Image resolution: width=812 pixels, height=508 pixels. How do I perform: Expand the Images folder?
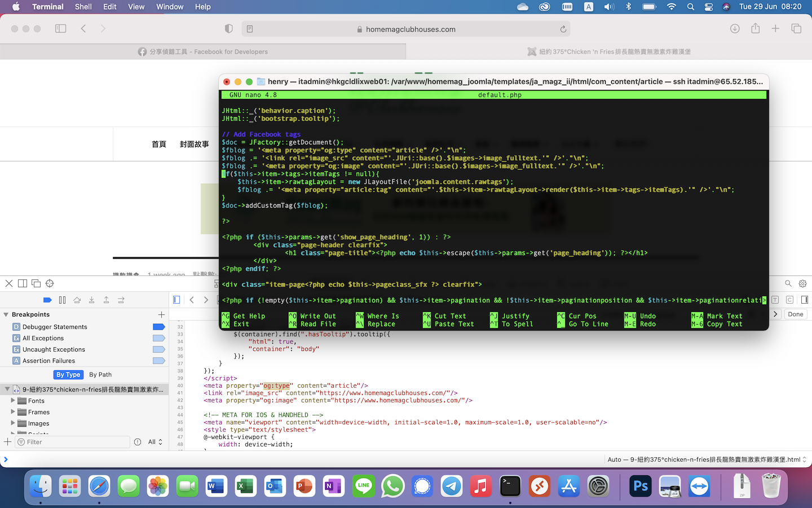coord(13,423)
